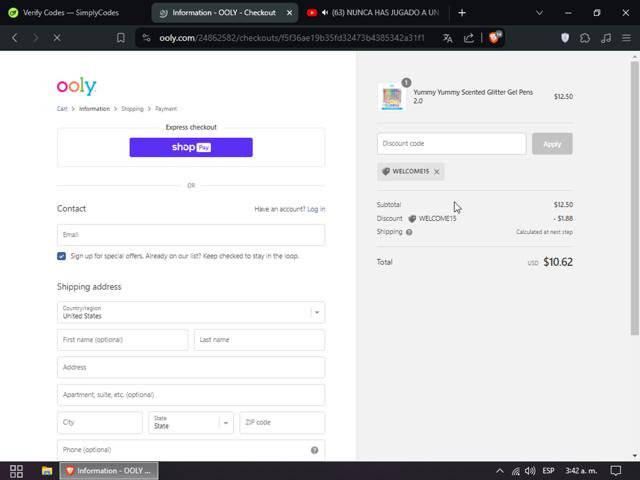Open File Explorer from the taskbar
640x480 pixels.
coord(47,471)
